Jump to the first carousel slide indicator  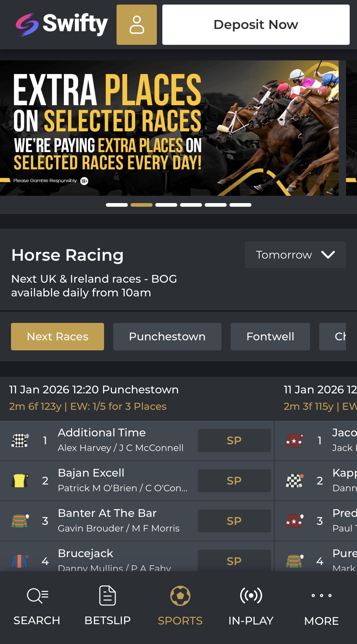117,205
